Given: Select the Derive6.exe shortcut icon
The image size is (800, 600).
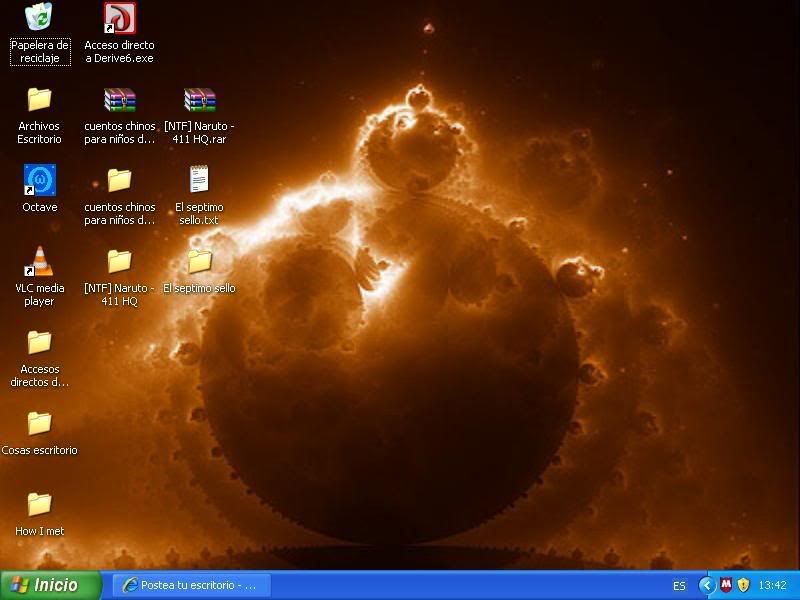Looking at the screenshot, I should (120, 18).
